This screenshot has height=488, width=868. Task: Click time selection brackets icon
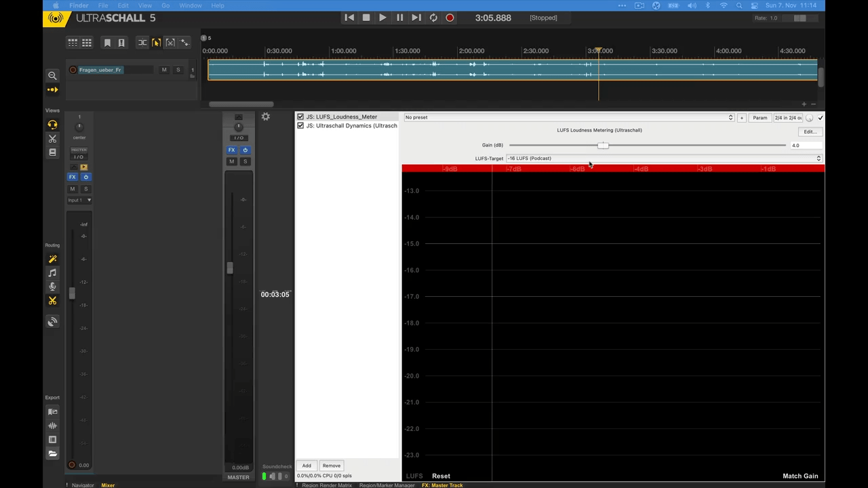point(170,43)
